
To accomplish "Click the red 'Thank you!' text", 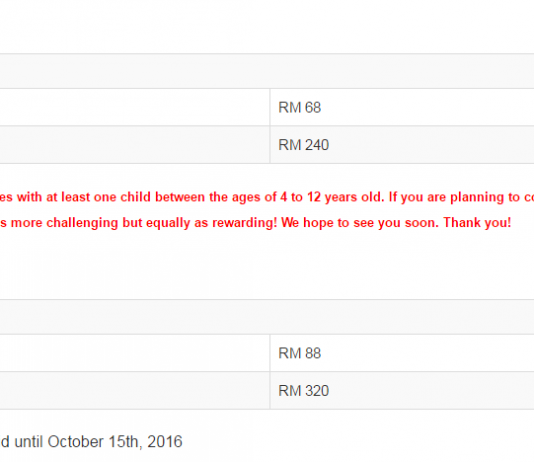I will point(477,223).
